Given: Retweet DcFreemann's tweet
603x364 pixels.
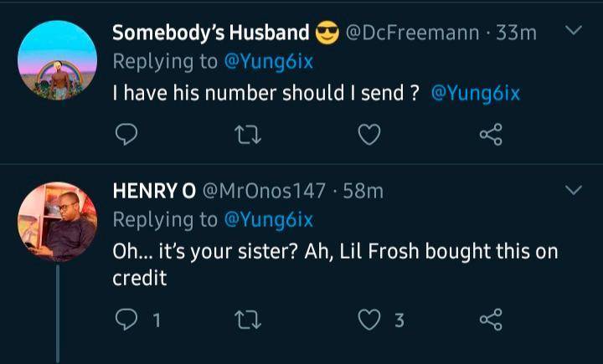Looking at the screenshot, I should (x=249, y=134).
